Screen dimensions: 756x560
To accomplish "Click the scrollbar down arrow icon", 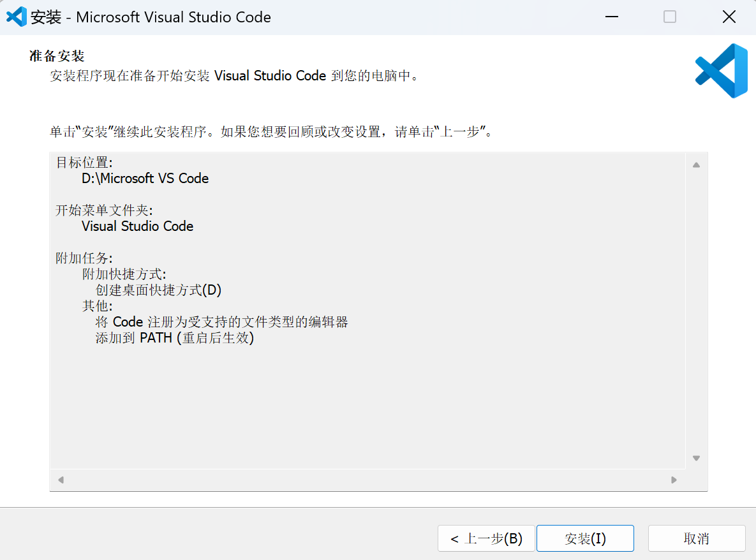I will 696,457.
